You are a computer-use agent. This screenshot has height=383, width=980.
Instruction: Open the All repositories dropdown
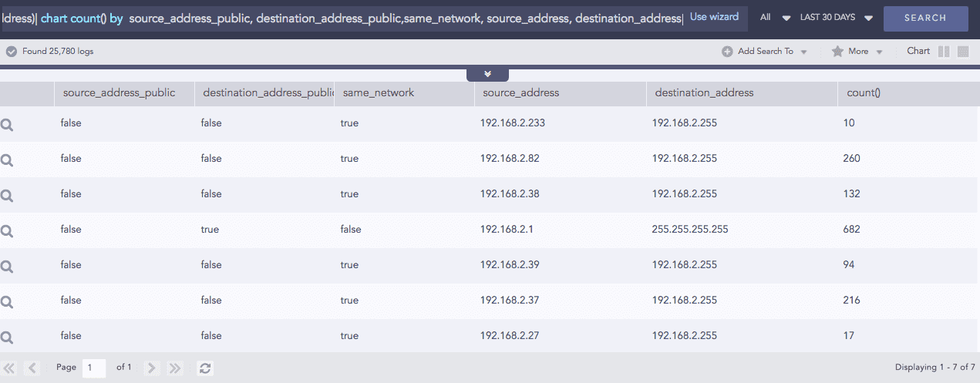[x=775, y=18]
